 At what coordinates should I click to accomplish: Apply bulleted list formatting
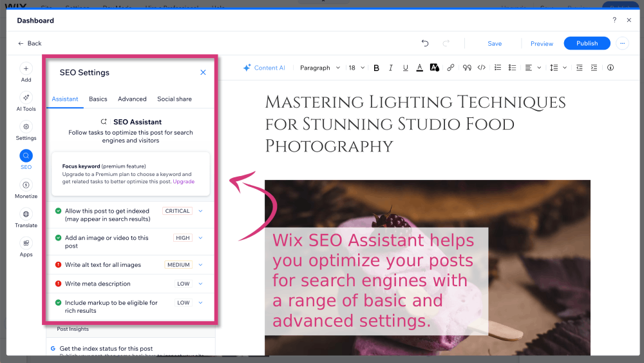tap(512, 68)
